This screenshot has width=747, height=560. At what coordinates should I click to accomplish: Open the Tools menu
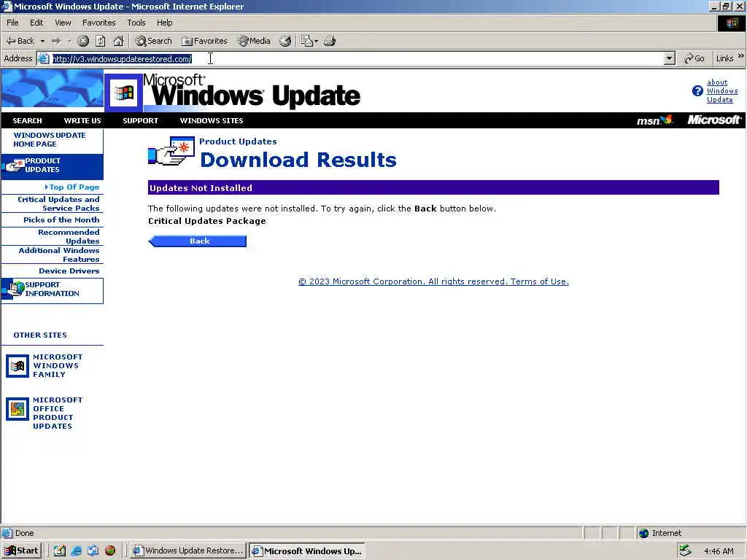[x=136, y=23]
